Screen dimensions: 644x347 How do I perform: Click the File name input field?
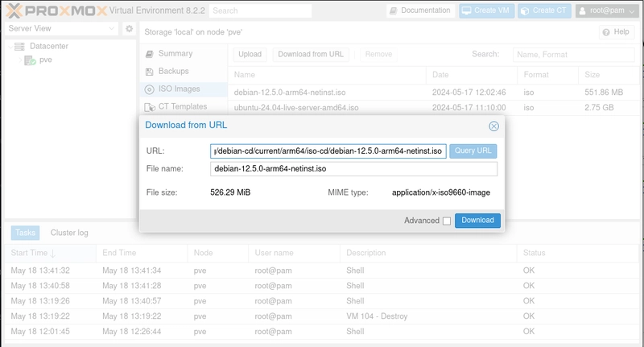tap(353, 169)
